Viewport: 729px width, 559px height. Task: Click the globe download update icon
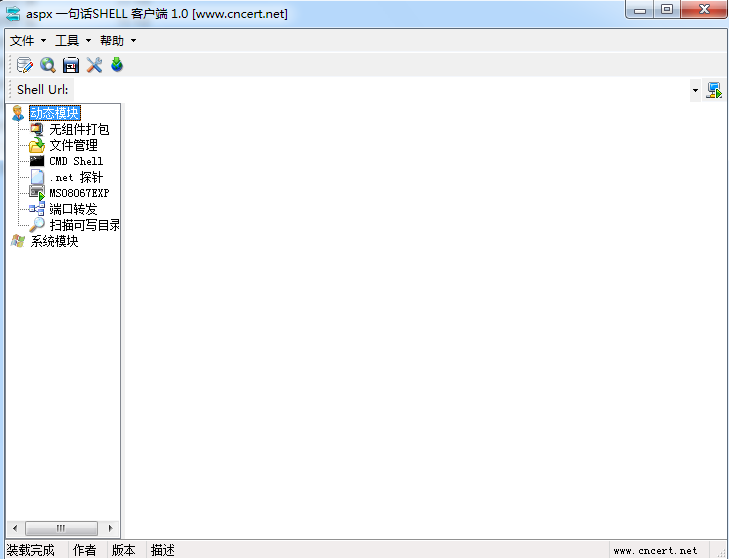click(x=117, y=65)
